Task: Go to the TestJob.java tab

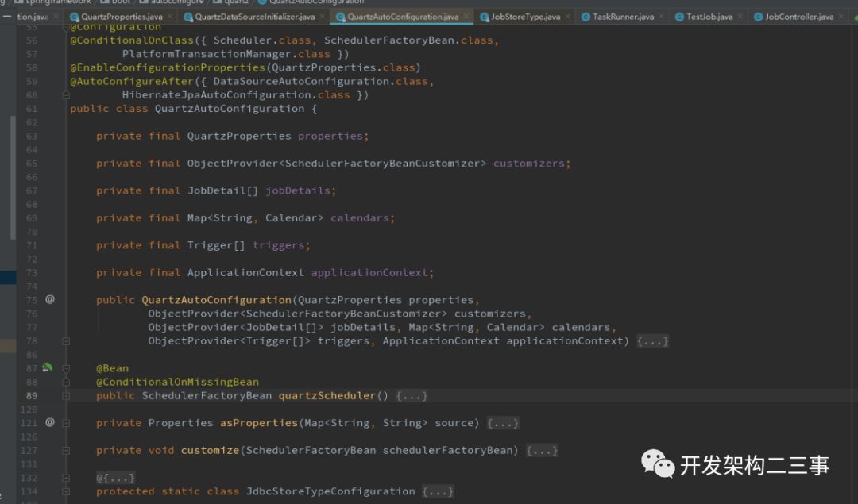Action: [x=709, y=17]
